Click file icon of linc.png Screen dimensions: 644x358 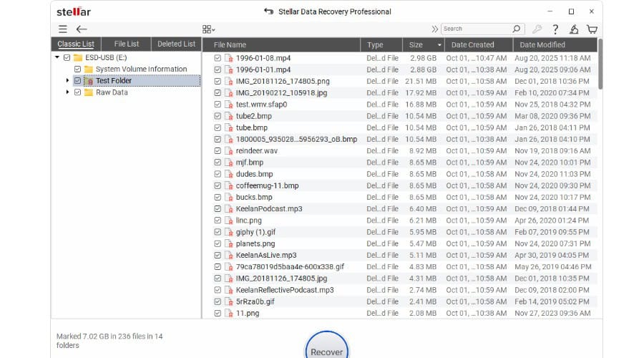tap(229, 221)
